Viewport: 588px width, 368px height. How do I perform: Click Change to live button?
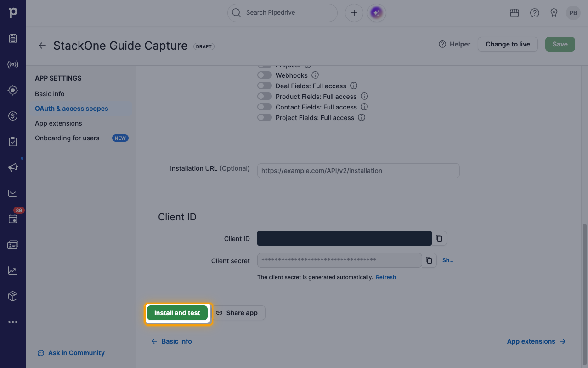pyautogui.click(x=508, y=44)
